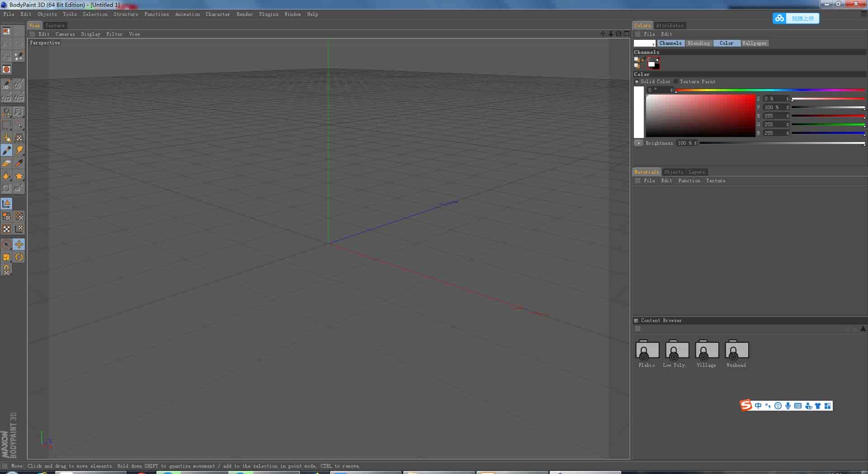Screen dimensions: 868x474
Task: Activate the Rotate tool
Action: 19,257
